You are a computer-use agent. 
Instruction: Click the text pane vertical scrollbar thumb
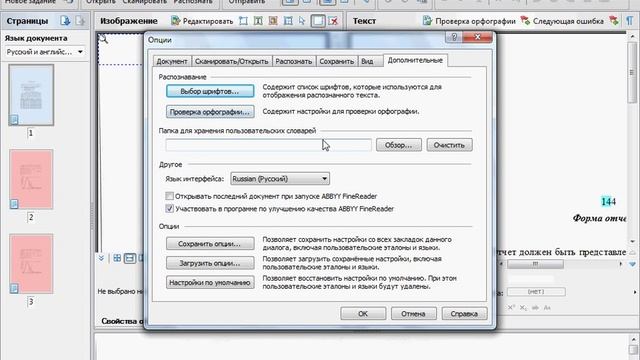coord(632,73)
